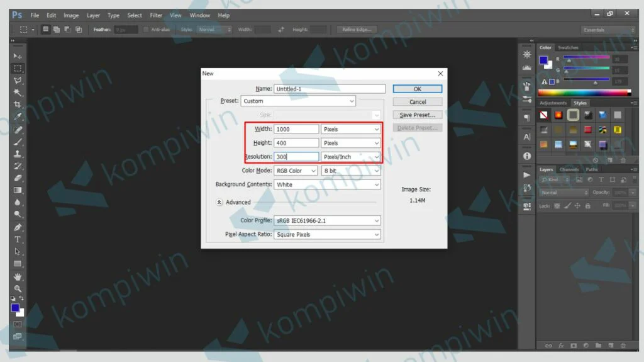Toggle the Anti-alias checkbox
This screenshot has height=362, width=644.
coord(147,30)
